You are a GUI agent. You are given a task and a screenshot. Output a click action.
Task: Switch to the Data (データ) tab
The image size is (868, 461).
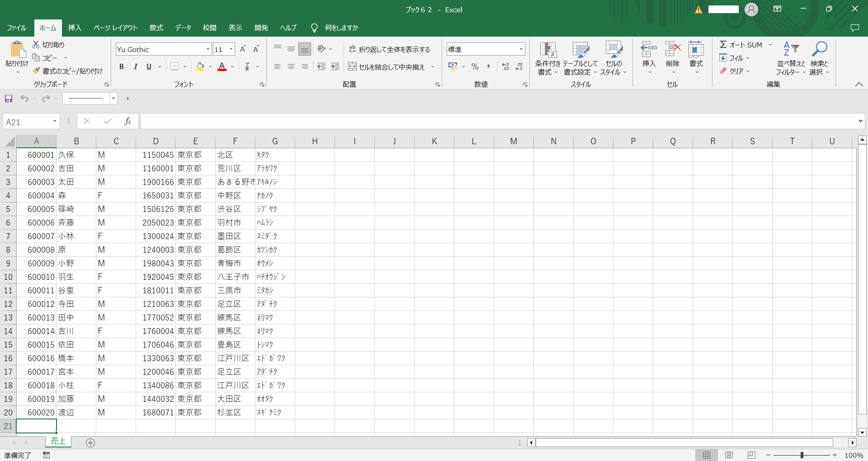tap(183, 28)
